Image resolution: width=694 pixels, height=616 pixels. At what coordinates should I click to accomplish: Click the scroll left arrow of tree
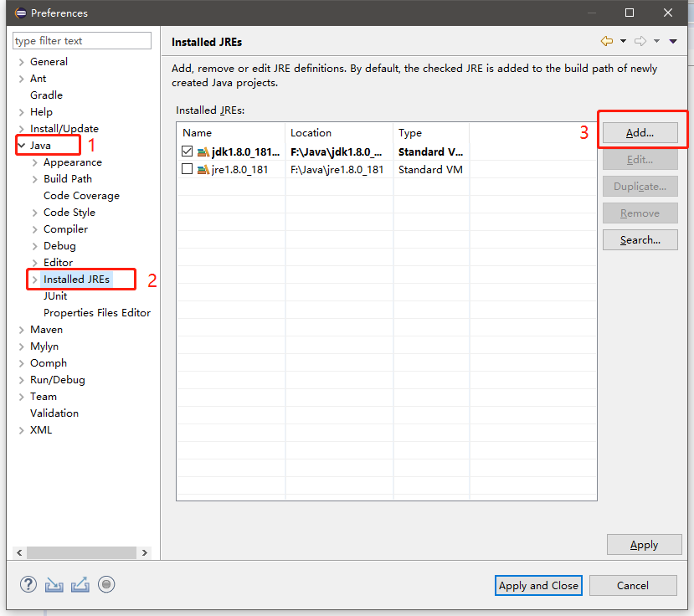19,552
